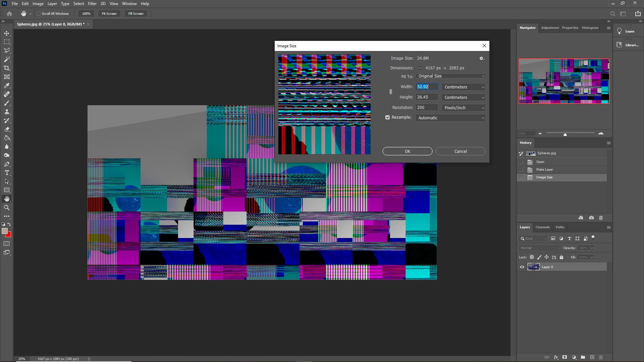The width and height of the screenshot is (644, 362).
Task: Click OK in Image Size dialog
Action: click(407, 152)
